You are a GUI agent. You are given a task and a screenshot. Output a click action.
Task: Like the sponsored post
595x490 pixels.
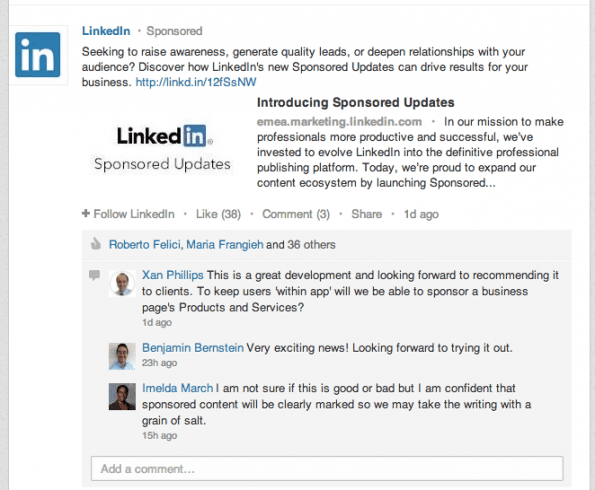(218, 214)
